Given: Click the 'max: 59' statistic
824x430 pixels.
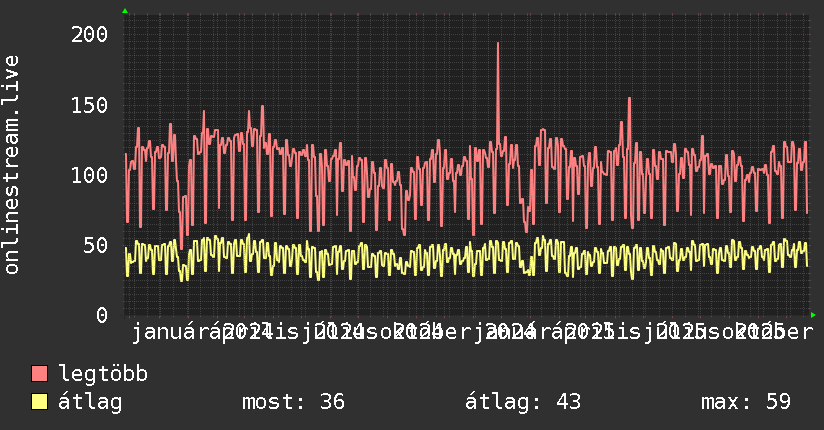Looking at the screenshot, I should (746, 402).
